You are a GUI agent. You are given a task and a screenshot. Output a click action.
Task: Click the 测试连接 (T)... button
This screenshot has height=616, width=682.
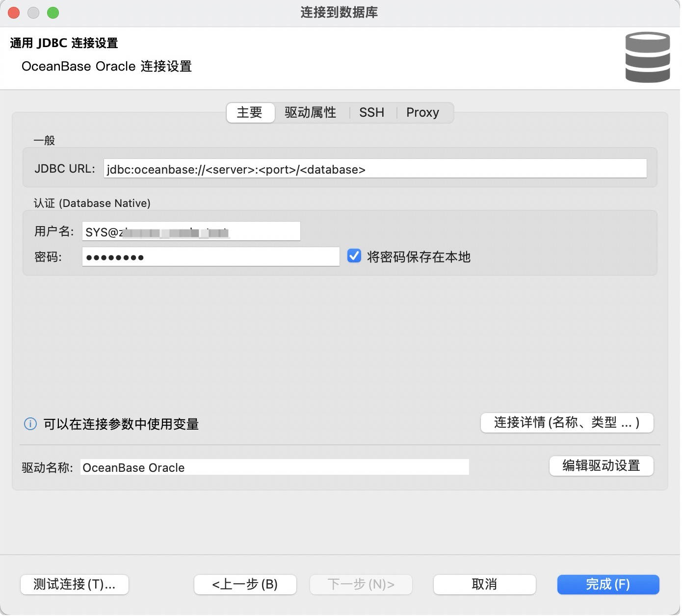[x=75, y=584]
